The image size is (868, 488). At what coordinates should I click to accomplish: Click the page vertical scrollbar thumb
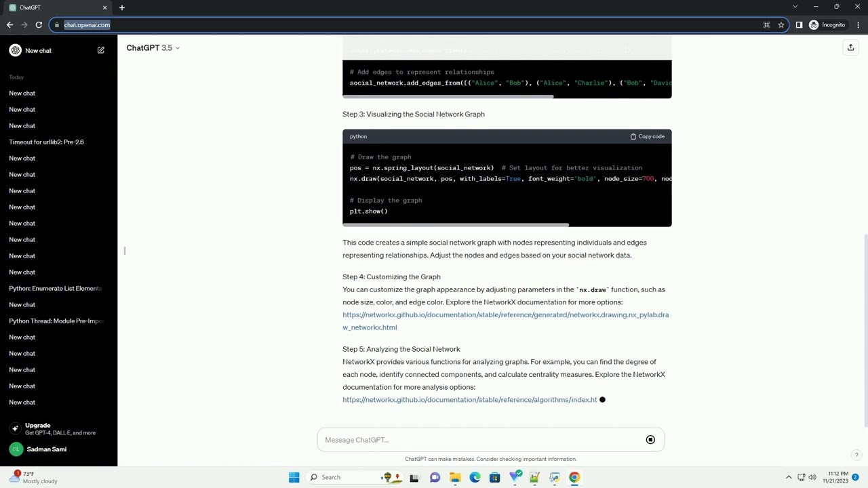click(865, 330)
